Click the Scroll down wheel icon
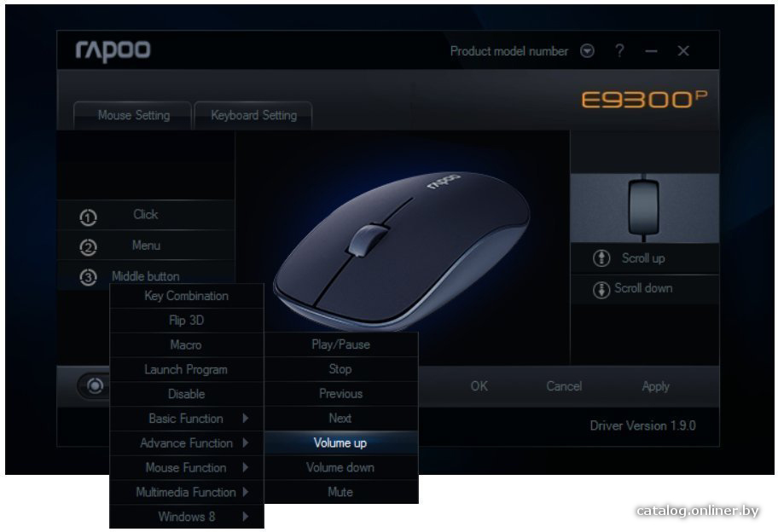Screen dimensions: 778x532 601,290
